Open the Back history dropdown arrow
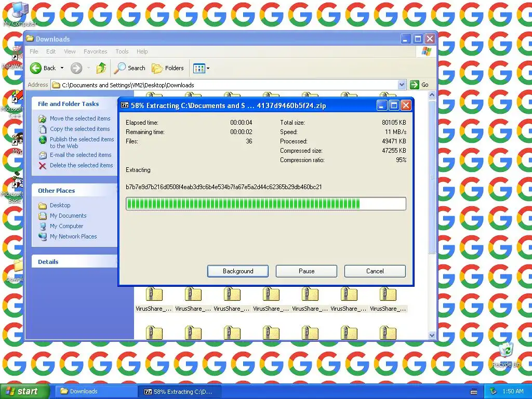 click(x=62, y=68)
